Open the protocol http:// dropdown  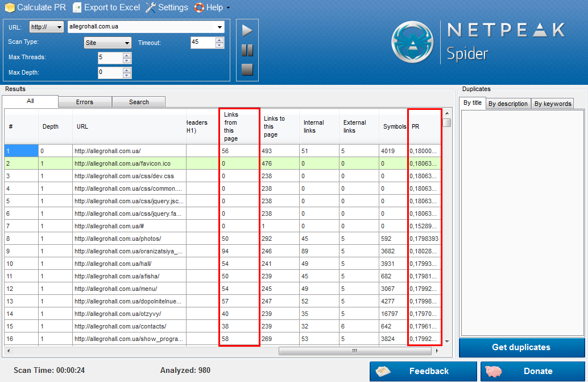pyautogui.click(x=47, y=27)
